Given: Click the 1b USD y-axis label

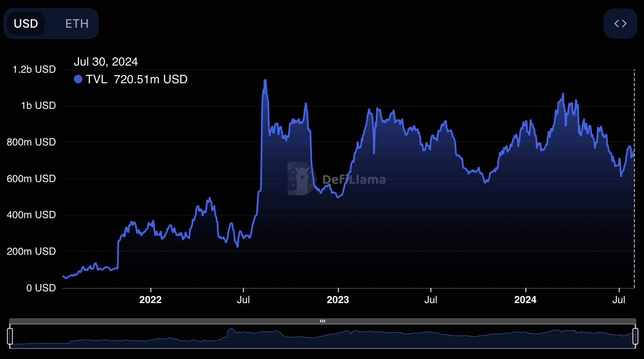Looking at the screenshot, I should tap(38, 106).
